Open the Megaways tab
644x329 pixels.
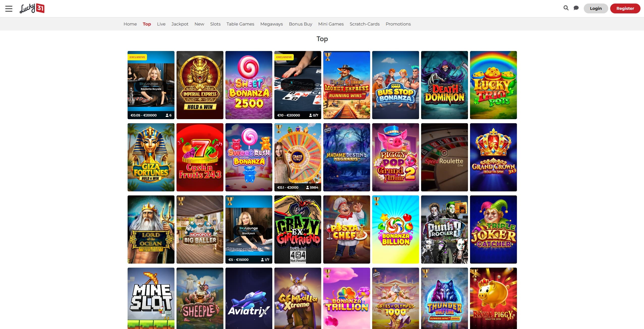tap(272, 24)
